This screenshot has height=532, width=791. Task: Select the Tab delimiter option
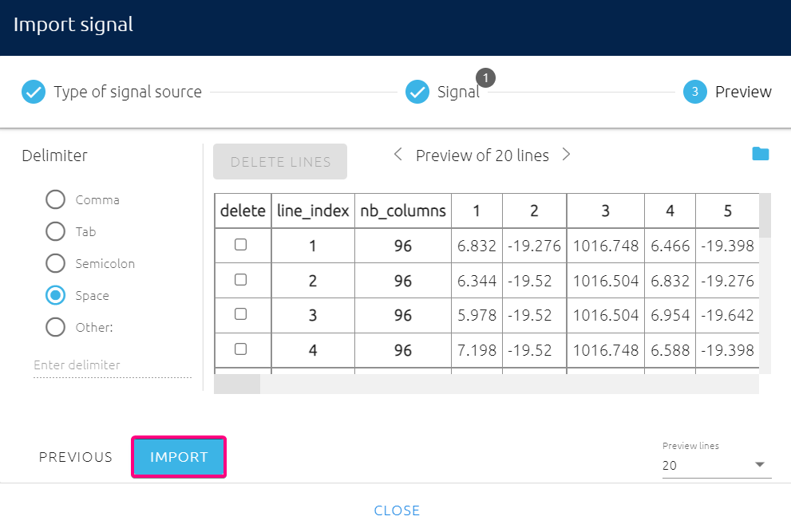56,232
